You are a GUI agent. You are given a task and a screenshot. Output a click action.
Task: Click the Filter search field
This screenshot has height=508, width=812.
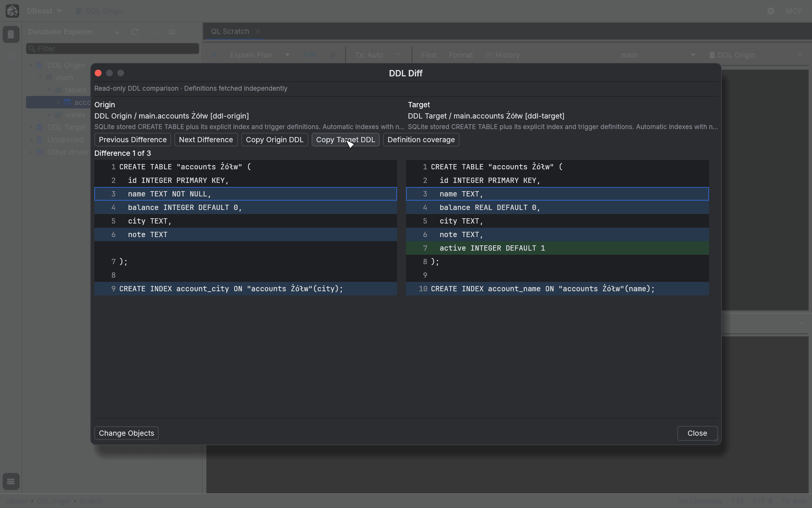pos(113,49)
